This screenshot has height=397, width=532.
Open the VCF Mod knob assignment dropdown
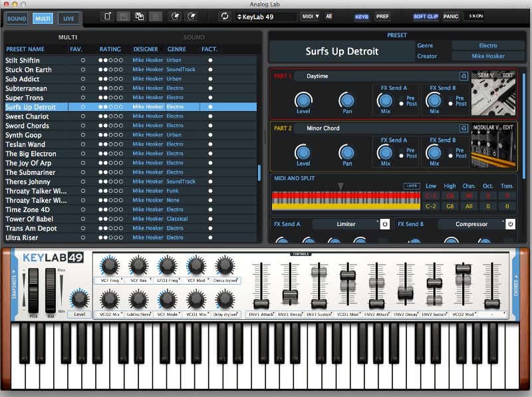click(x=196, y=281)
